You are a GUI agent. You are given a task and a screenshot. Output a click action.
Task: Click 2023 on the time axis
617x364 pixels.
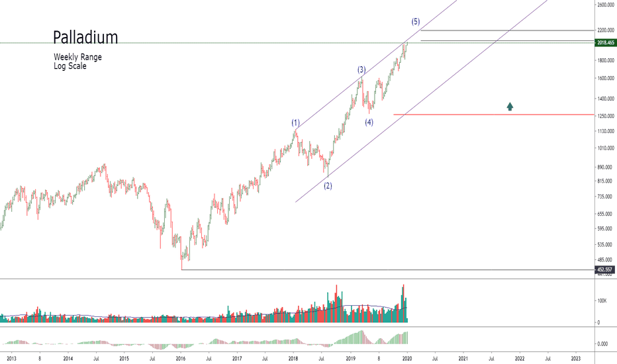tap(576, 359)
